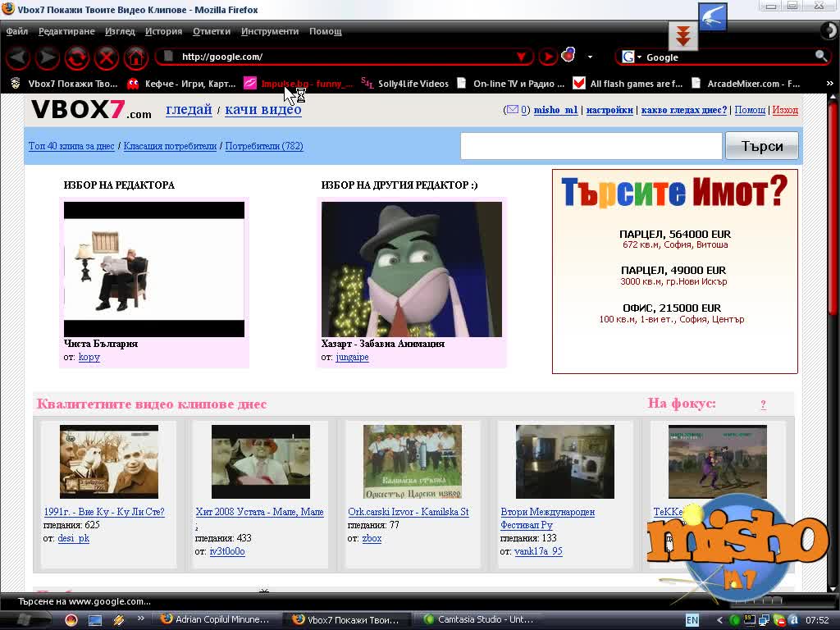This screenshot has height=630, width=840.
Task: Click the Търси search button
Action: pos(762,146)
